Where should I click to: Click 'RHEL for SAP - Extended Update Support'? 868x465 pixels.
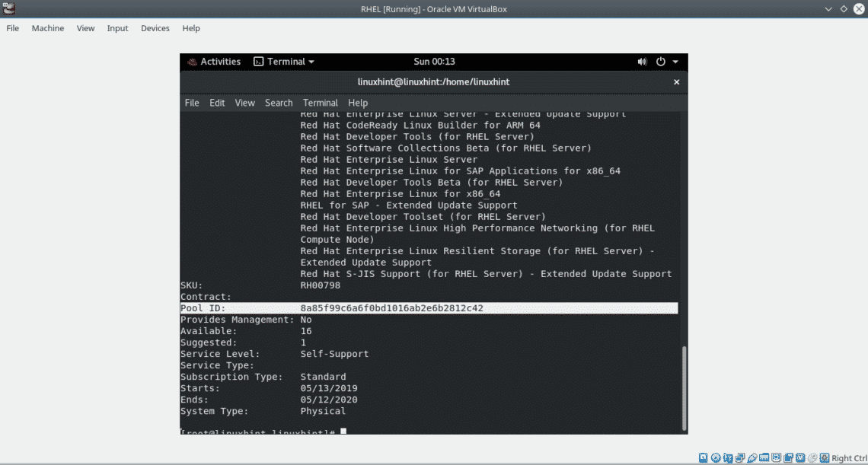pyautogui.click(x=409, y=205)
